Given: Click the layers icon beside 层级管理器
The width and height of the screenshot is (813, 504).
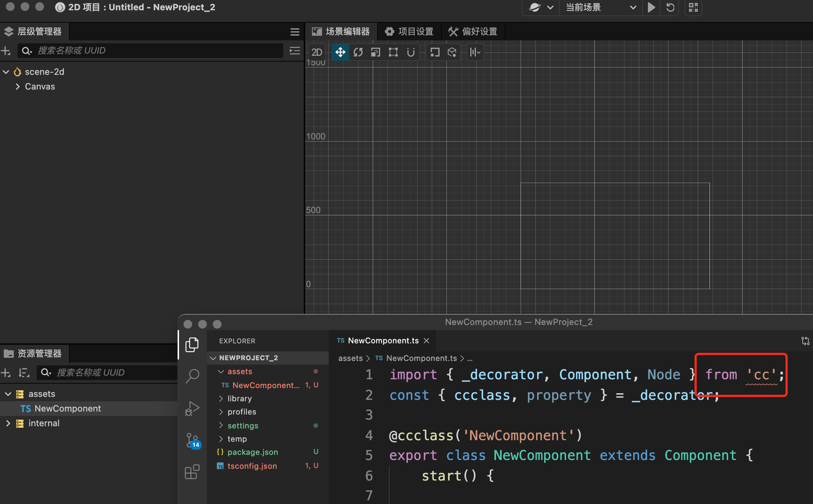Looking at the screenshot, I should coord(9,32).
